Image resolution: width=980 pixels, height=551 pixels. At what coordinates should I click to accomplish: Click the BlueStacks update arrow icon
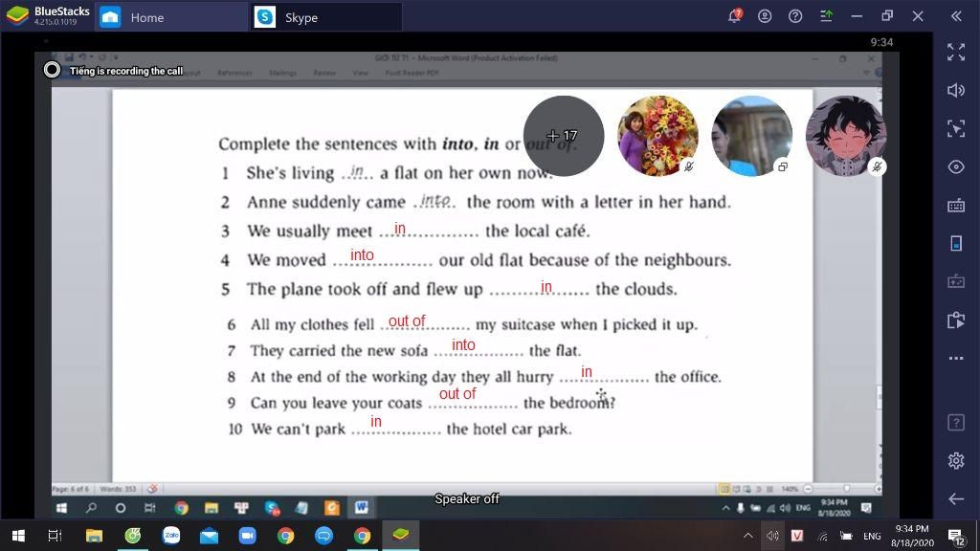click(826, 16)
